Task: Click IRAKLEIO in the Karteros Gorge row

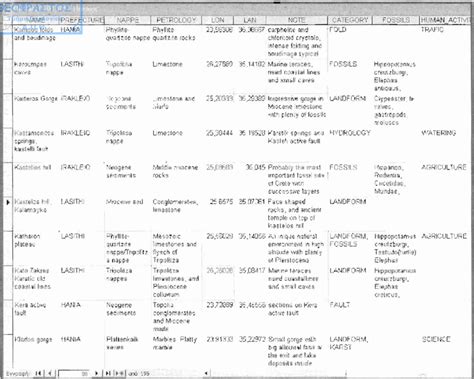Action: click(75, 99)
